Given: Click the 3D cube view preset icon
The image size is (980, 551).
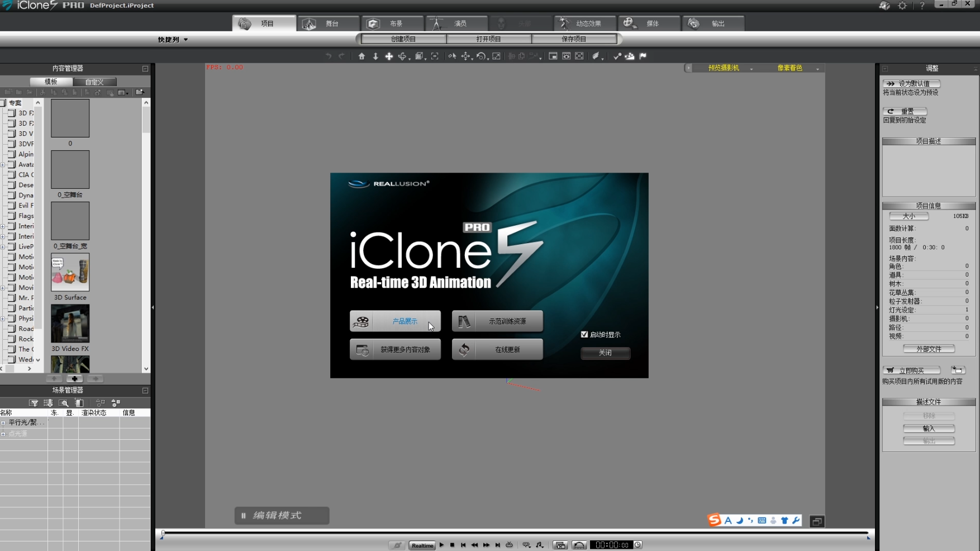Looking at the screenshot, I should (420, 56).
